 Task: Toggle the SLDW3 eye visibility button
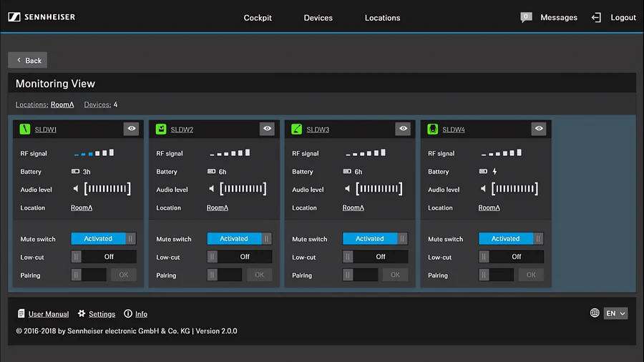click(x=403, y=129)
